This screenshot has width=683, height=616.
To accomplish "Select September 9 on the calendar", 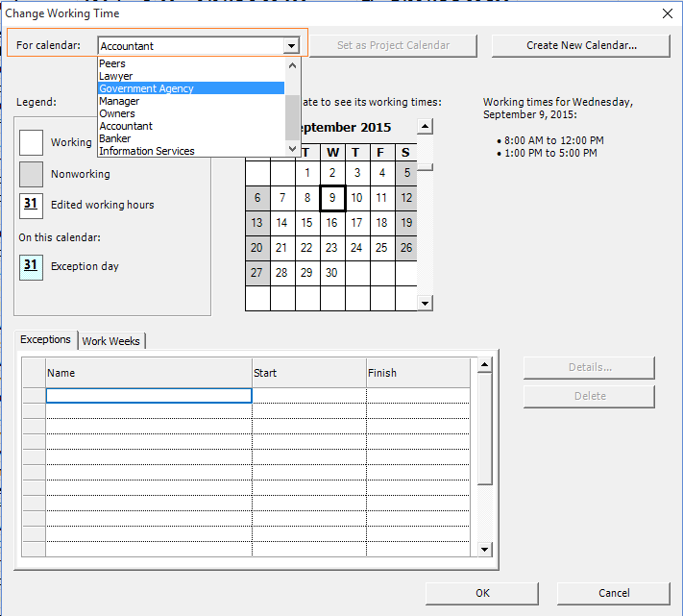I will point(332,198).
